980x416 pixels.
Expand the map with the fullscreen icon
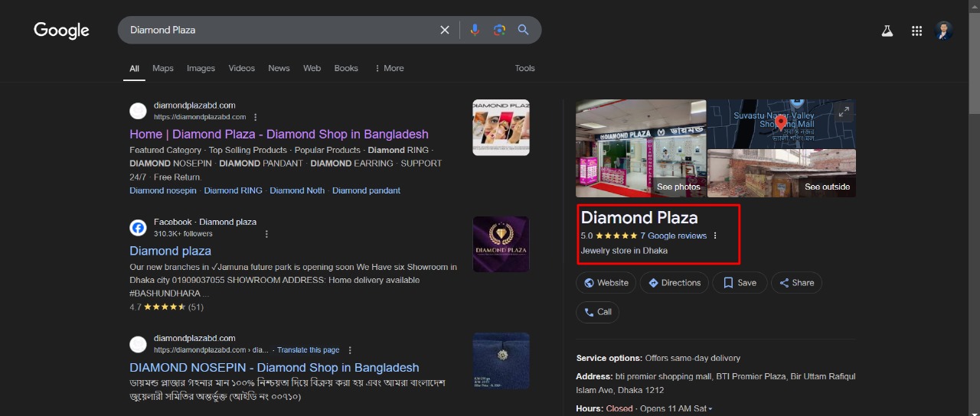pyautogui.click(x=844, y=112)
